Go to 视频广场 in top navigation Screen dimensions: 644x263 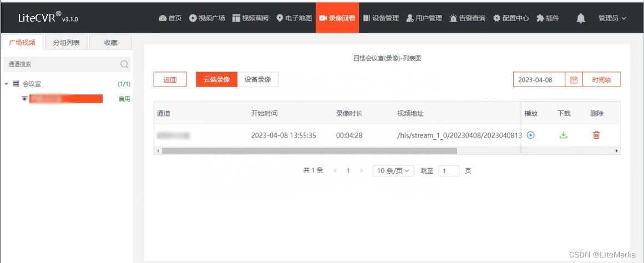(x=207, y=18)
